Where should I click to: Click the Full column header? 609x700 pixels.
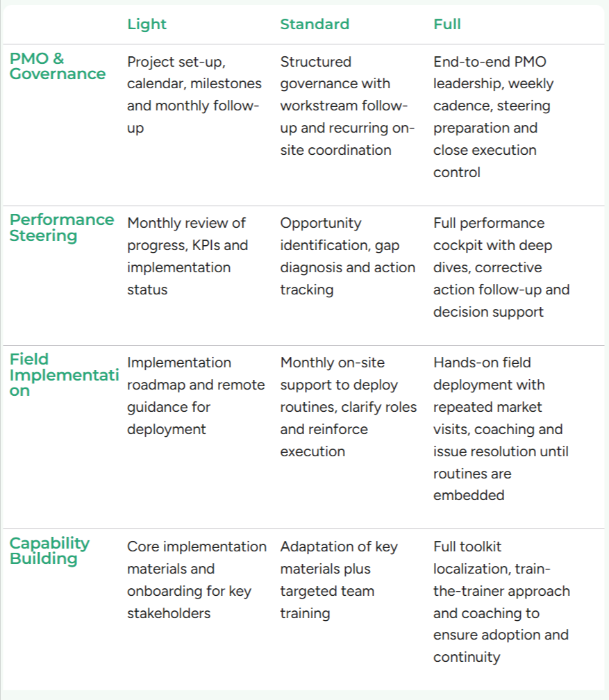point(447,24)
